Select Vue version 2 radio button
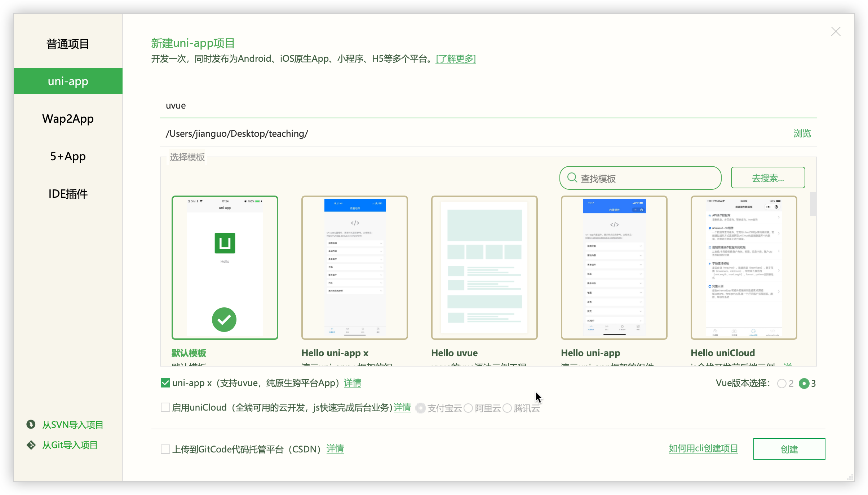The image size is (868, 495). click(x=781, y=384)
